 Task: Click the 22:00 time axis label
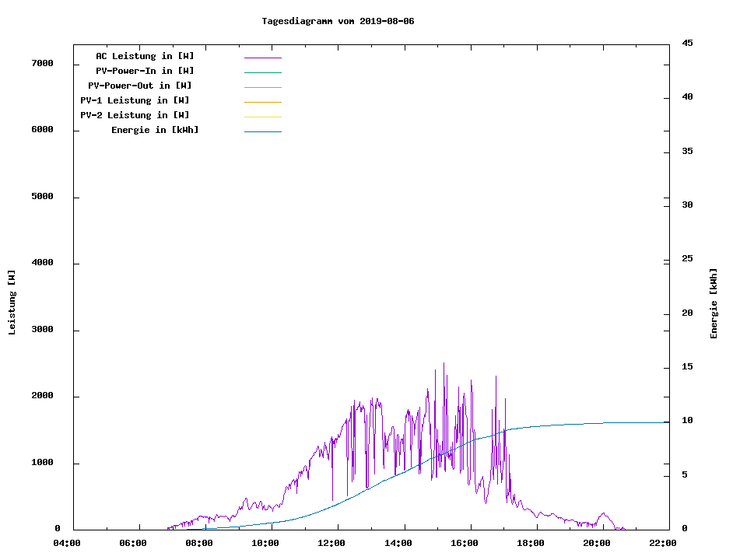(x=663, y=543)
